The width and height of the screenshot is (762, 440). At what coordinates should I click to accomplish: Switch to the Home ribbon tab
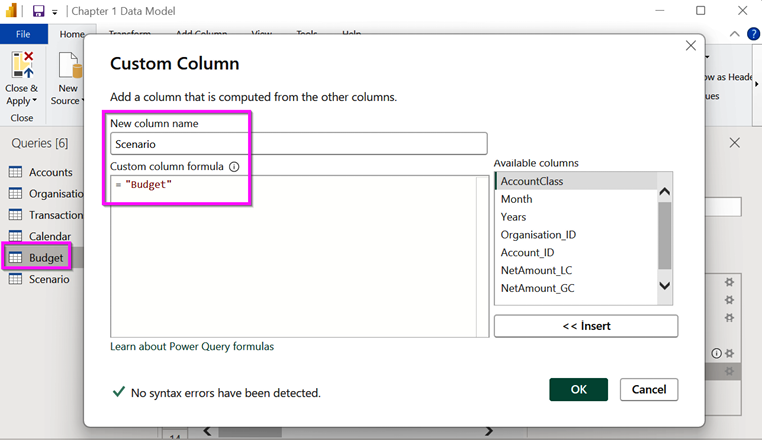[71, 34]
